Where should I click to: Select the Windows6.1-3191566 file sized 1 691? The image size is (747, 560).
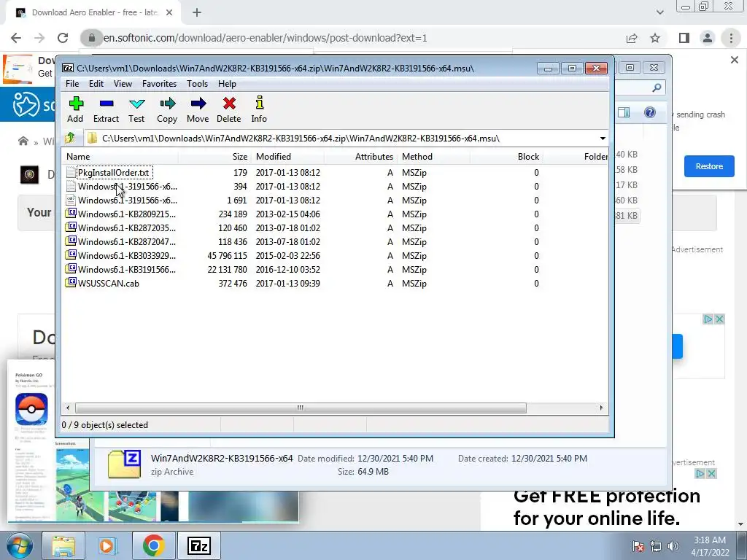point(127,201)
